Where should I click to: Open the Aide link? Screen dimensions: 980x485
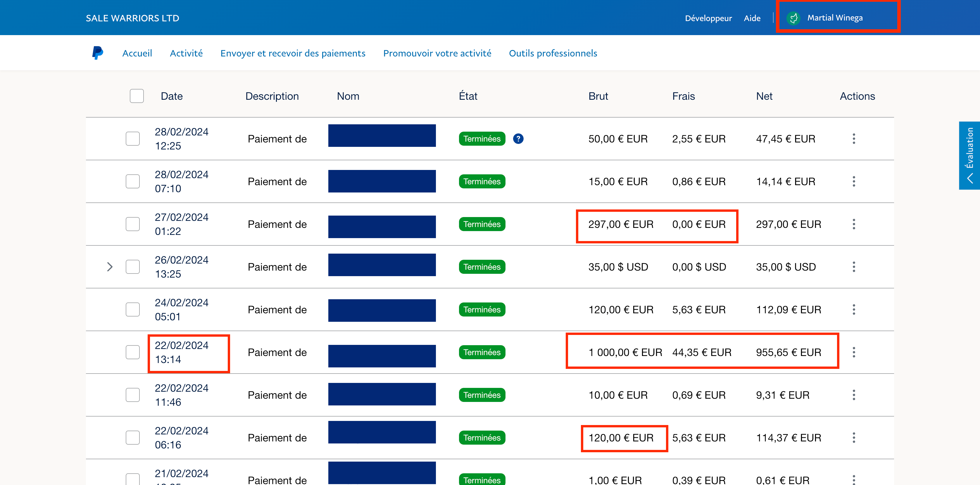752,18
